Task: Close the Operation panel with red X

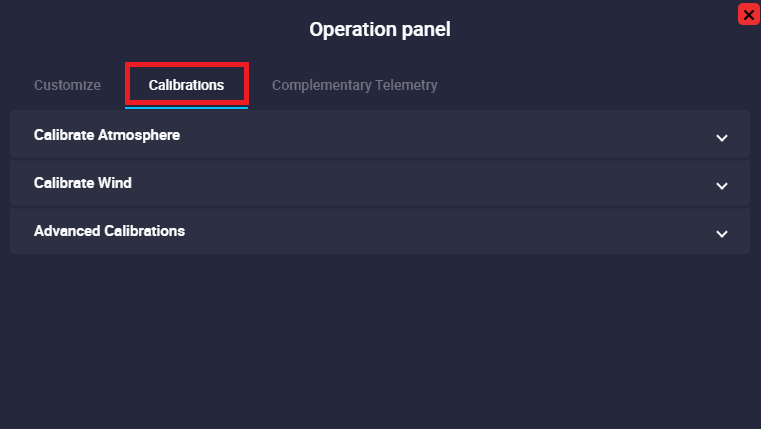Action: (x=747, y=14)
